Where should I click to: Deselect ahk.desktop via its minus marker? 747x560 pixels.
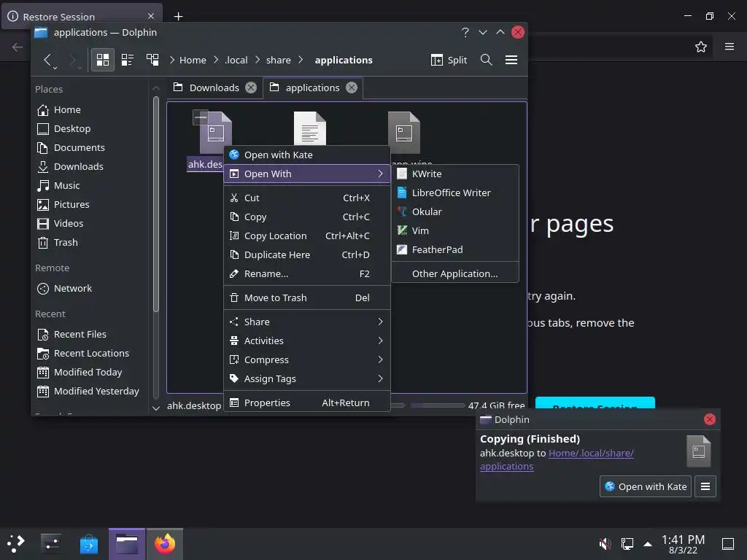pos(200,117)
